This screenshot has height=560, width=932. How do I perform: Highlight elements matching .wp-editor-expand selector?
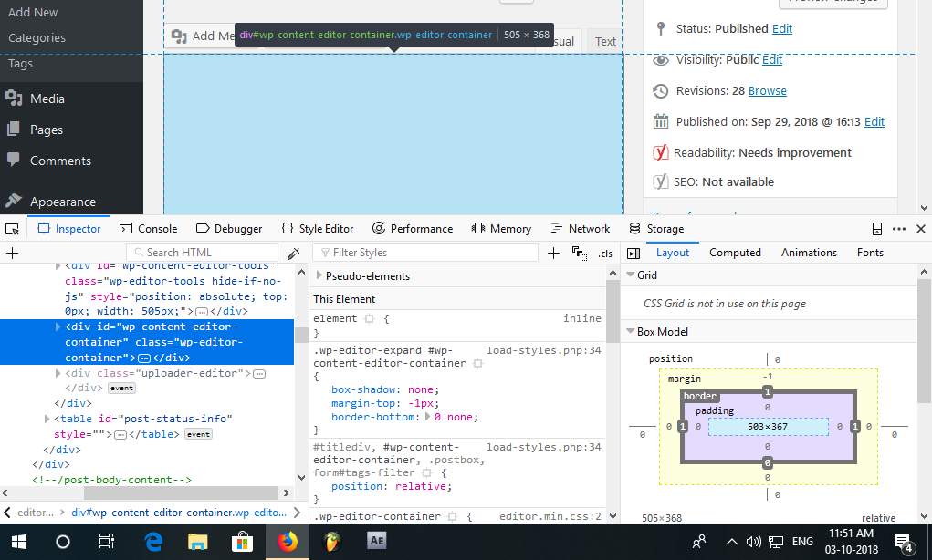coord(477,364)
